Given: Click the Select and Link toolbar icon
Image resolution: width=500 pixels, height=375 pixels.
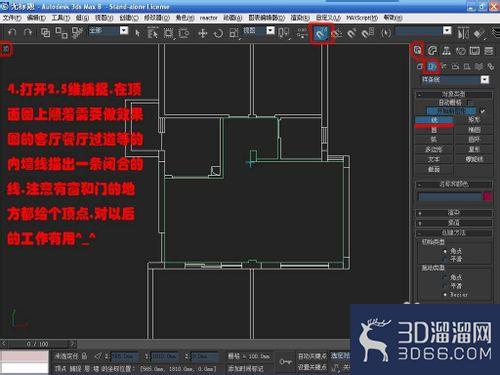Looking at the screenshot, I should click(45, 33).
